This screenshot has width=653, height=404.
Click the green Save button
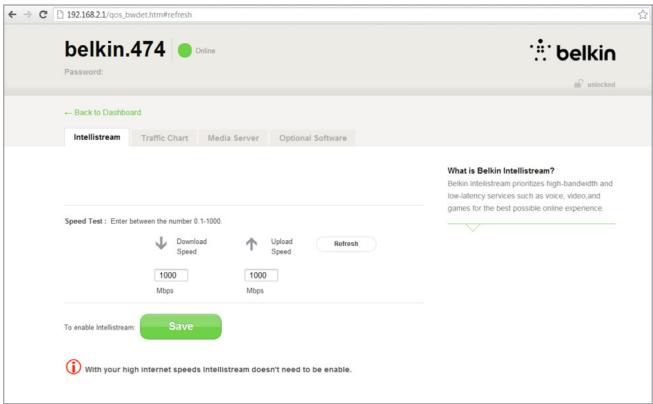pyautogui.click(x=181, y=327)
